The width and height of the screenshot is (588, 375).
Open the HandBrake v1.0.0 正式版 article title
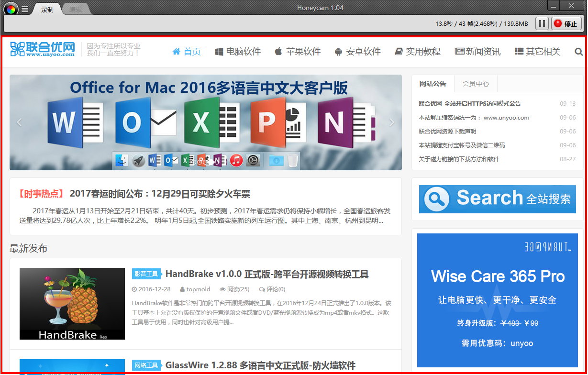(267, 274)
